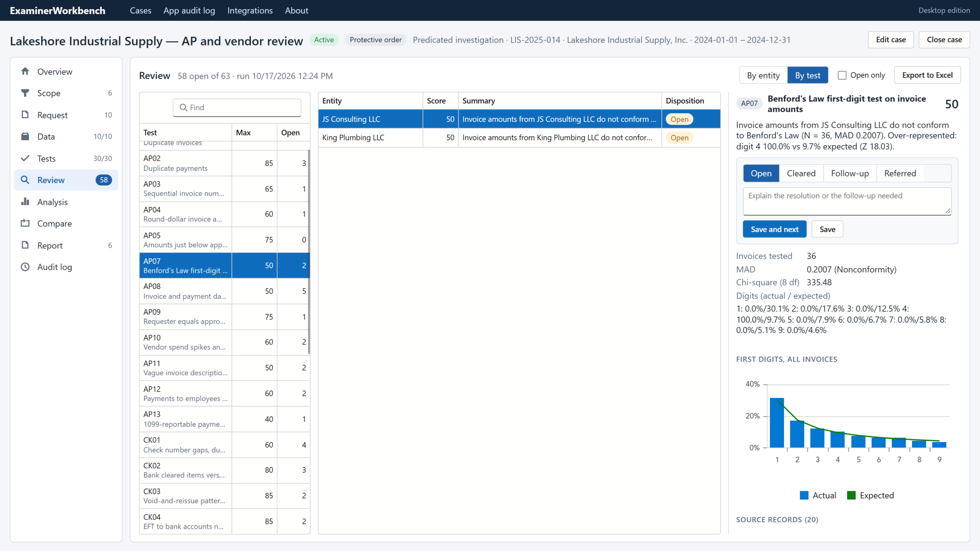Image resolution: width=980 pixels, height=551 pixels.
Task: Select the AP09 Requester equals approver test
Action: (x=225, y=317)
